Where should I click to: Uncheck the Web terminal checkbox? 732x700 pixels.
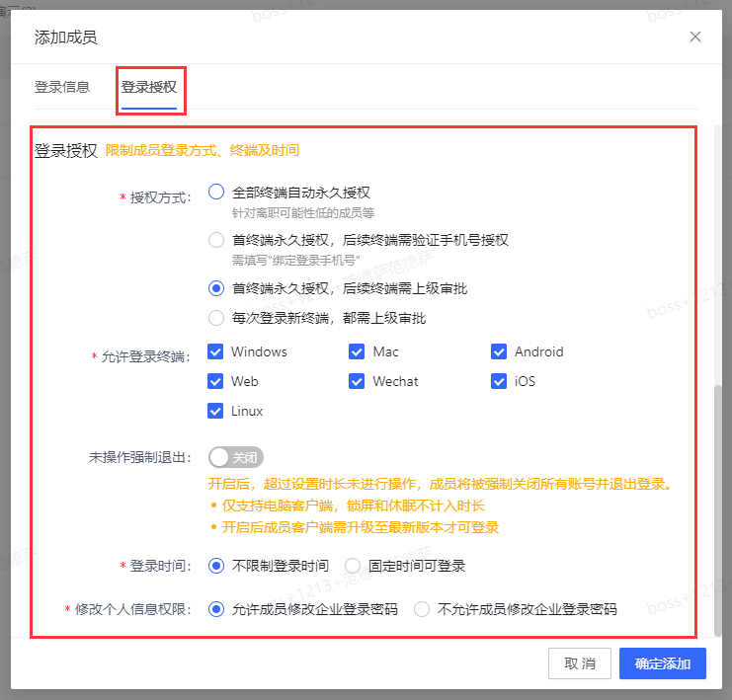215,381
